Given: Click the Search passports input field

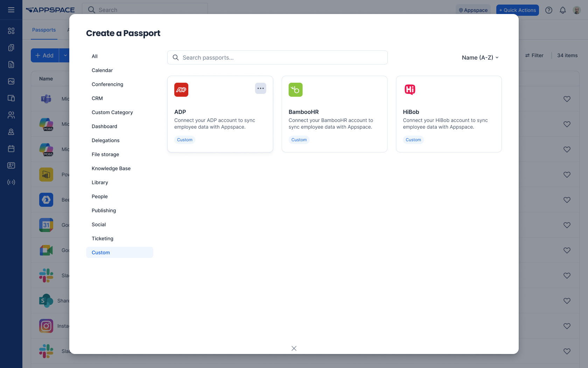Looking at the screenshot, I should [x=277, y=57].
